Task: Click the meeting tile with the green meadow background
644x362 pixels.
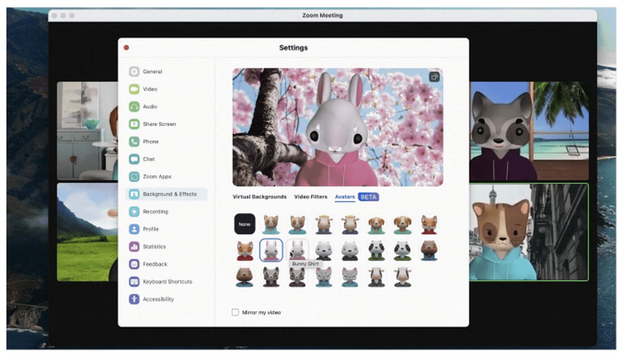Action: [87, 232]
